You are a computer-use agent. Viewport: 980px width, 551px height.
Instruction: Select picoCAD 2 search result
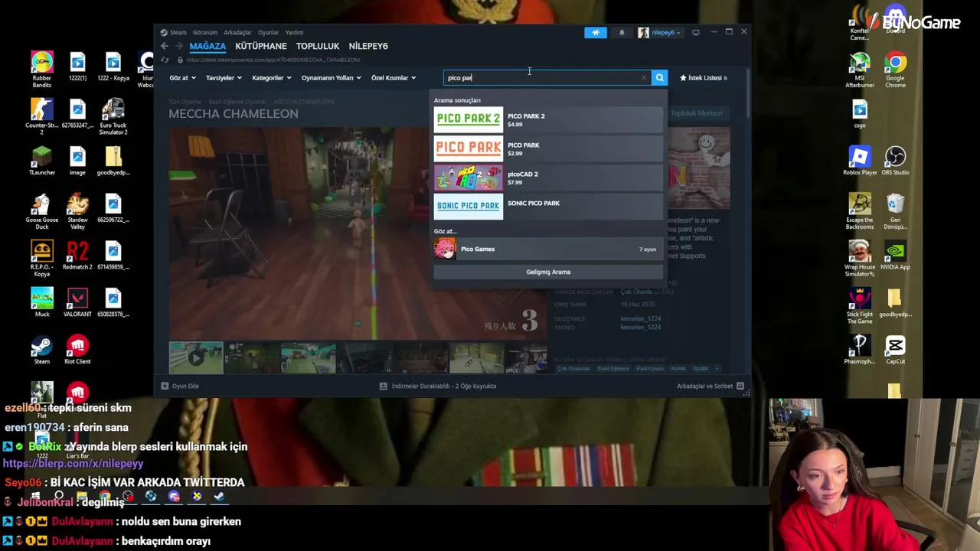[x=548, y=178]
